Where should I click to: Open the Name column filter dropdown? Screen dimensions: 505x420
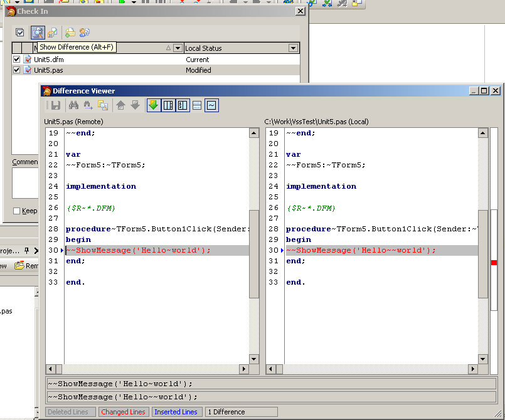click(178, 48)
